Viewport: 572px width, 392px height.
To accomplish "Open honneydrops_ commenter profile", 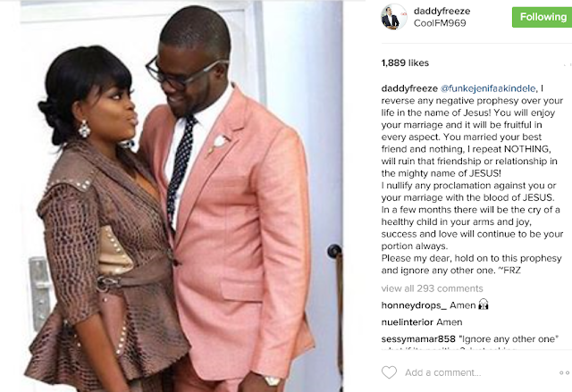I will tap(414, 305).
